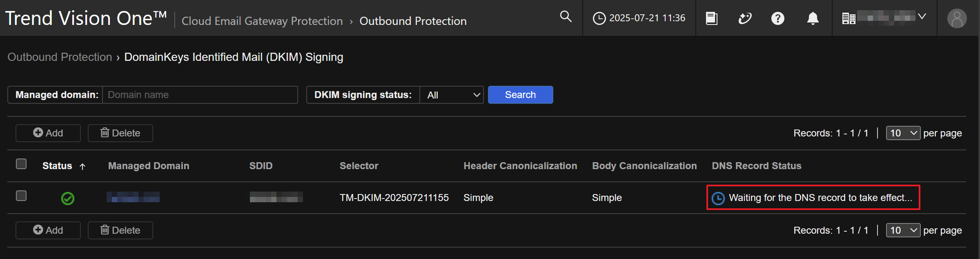Focus the Managed domain name field

[200, 95]
